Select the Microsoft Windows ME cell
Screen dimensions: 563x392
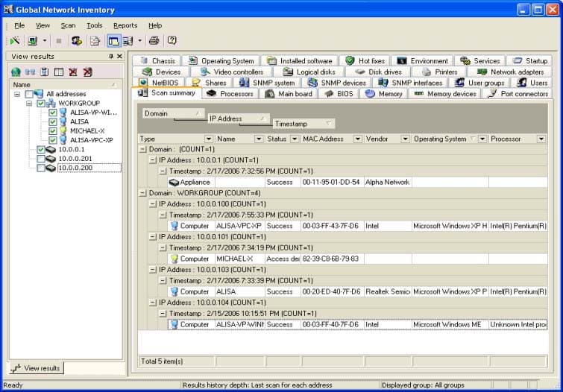pos(450,324)
